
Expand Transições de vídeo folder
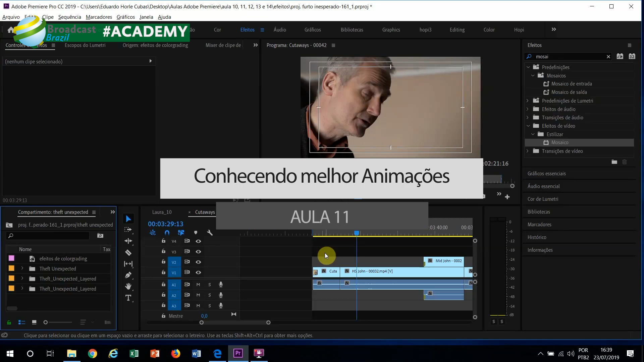(528, 151)
